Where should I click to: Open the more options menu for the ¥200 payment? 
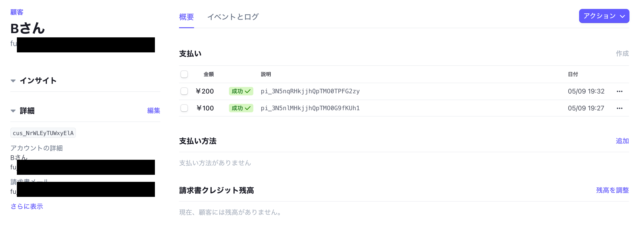coord(619,91)
